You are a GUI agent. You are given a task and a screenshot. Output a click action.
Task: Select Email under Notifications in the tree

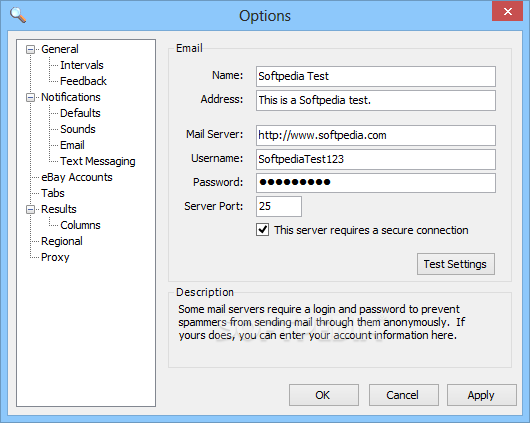pyautogui.click(x=72, y=145)
